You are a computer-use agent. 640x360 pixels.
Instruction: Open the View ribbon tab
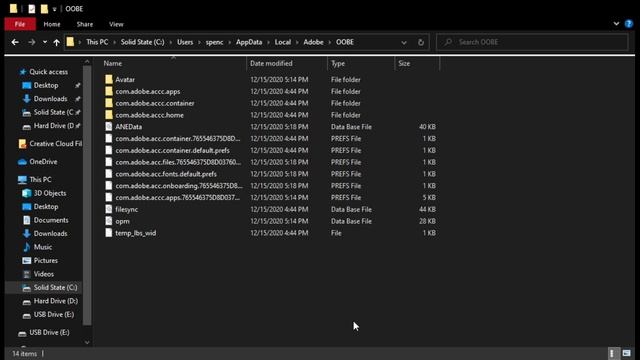pos(116,24)
